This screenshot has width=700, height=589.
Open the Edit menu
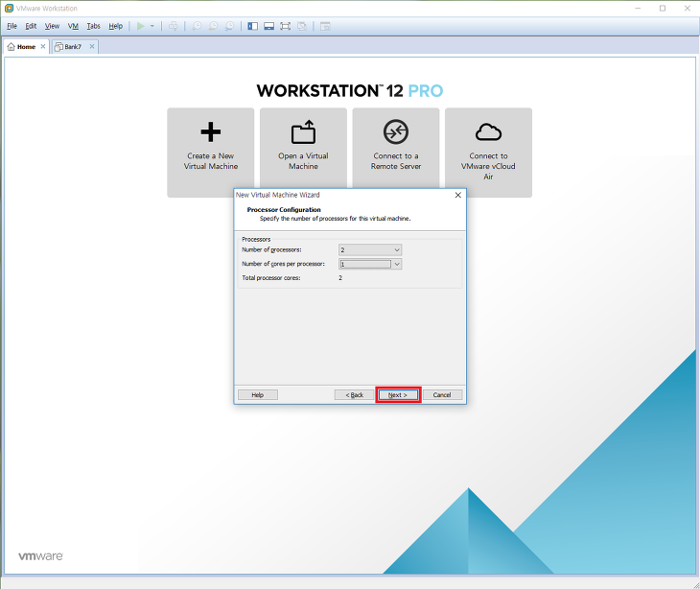pos(31,26)
